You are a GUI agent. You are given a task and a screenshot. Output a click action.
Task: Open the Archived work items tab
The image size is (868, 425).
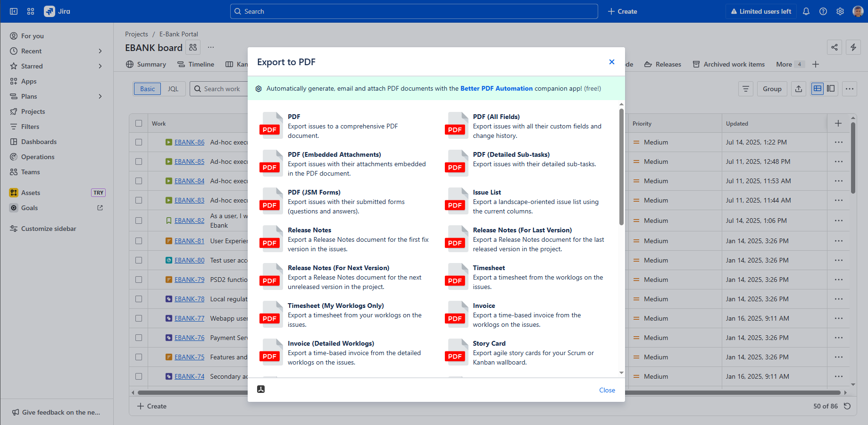[729, 64]
